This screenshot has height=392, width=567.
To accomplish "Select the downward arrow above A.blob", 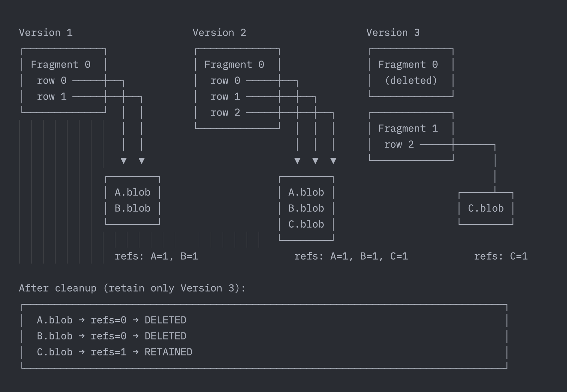I will click(x=123, y=161).
